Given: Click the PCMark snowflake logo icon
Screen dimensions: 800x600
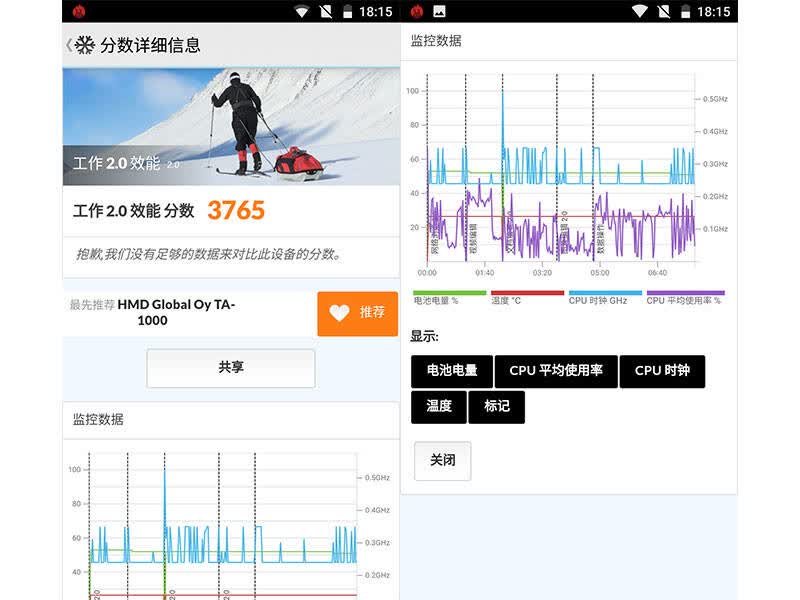Looking at the screenshot, I should [x=85, y=45].
